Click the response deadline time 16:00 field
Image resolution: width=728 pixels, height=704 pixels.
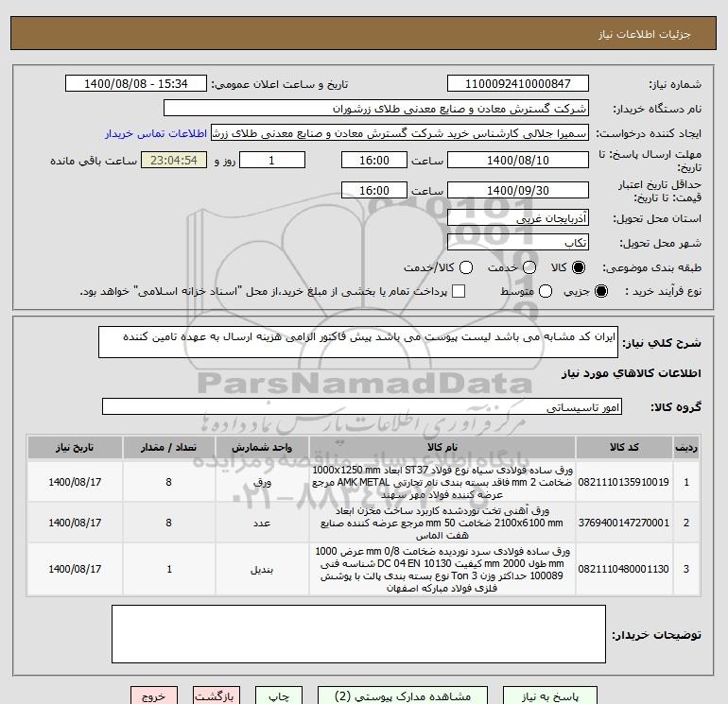point(374,160)
